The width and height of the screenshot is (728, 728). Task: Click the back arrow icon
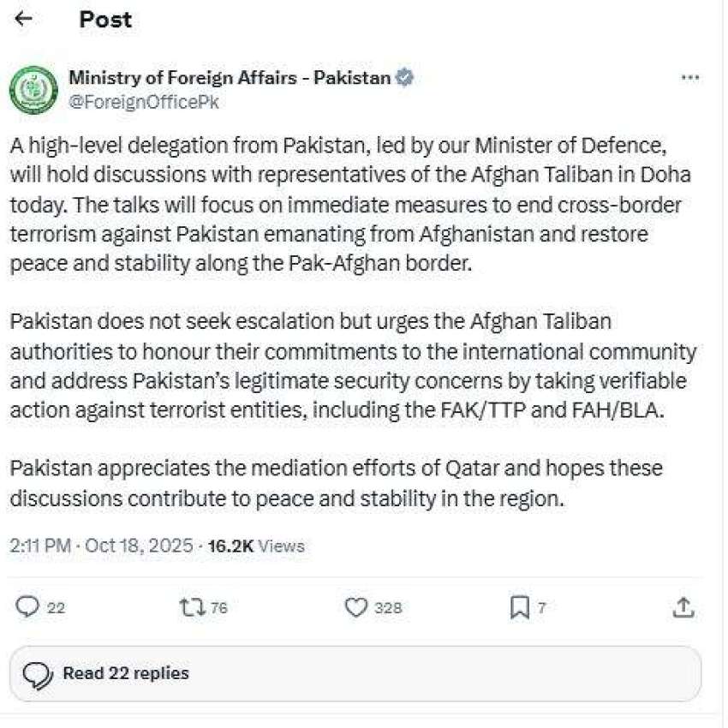click(24, 20)
